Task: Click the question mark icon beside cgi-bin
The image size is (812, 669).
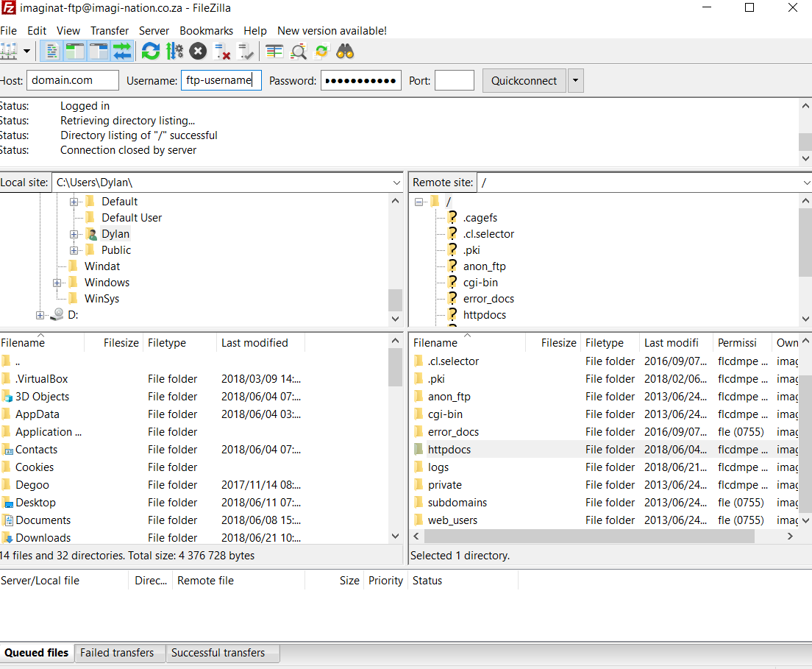Action: pyautogui.click(x=452, y=283)
